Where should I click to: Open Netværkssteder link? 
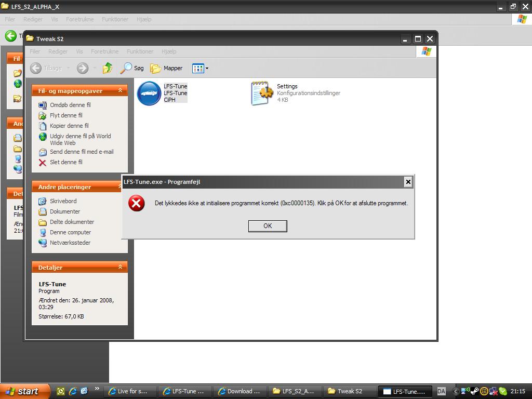tap(70, 243)
